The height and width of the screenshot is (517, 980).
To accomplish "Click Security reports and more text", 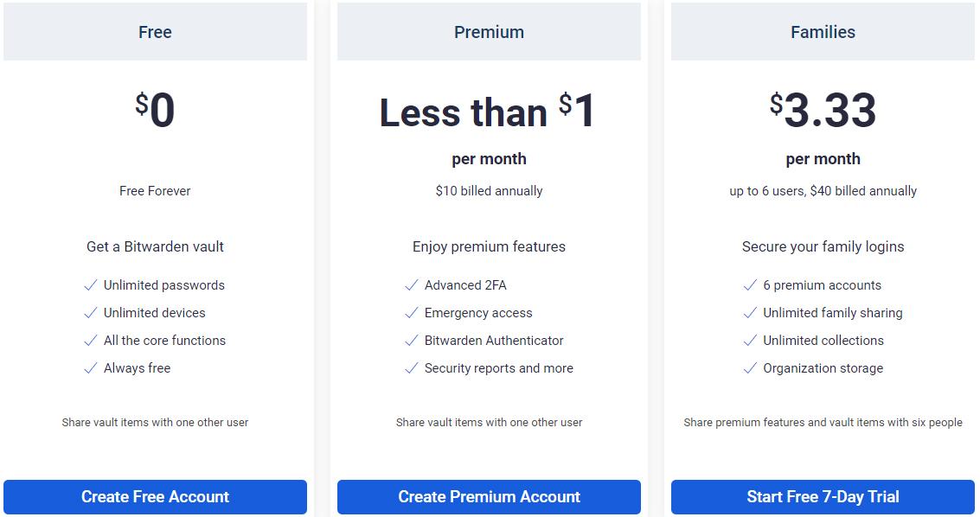I will 499,368.
